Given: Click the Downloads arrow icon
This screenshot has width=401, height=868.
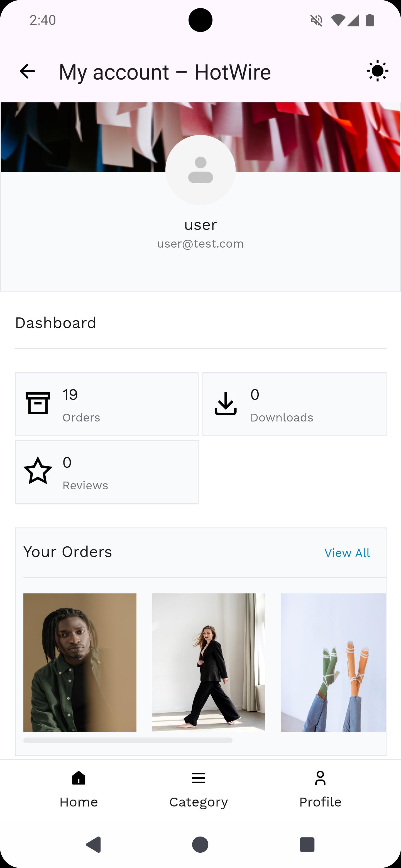Looking at the screenshot, I should point(226,403).
